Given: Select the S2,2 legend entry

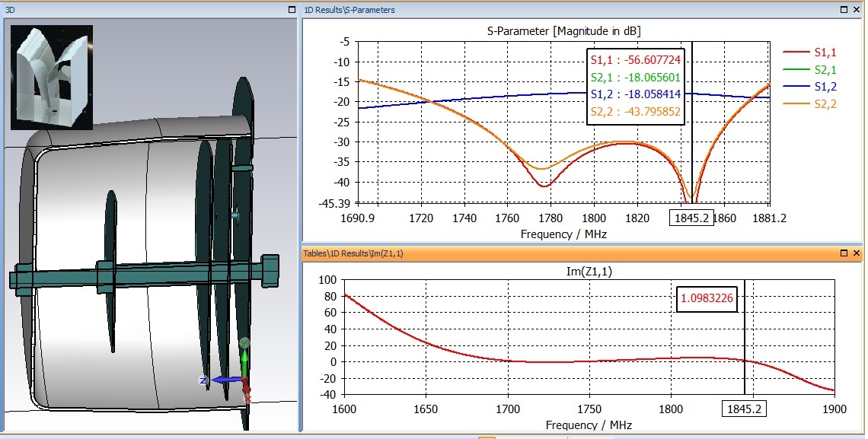Looking at the screenshot, I should point(809,104).
